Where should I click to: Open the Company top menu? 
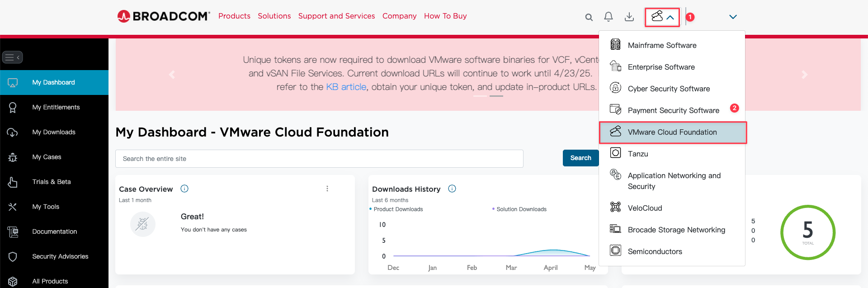(x=400, y=16)
